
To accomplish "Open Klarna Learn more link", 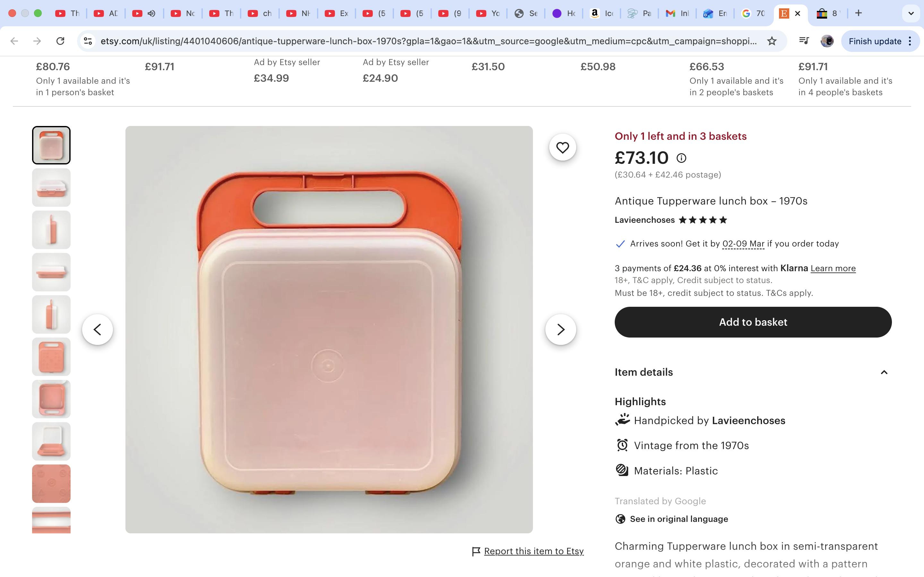I will pos(833,268).
